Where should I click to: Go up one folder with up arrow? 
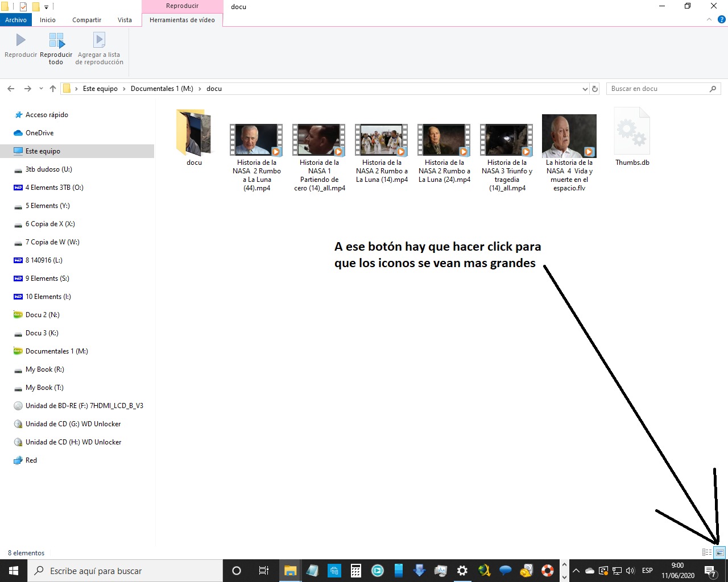(x=53, y=89)
